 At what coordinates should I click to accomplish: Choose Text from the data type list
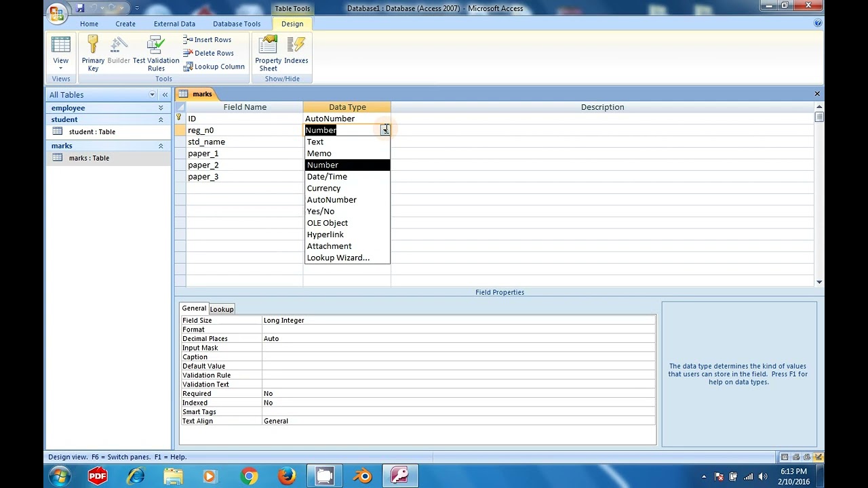click(x=347, y=142)
